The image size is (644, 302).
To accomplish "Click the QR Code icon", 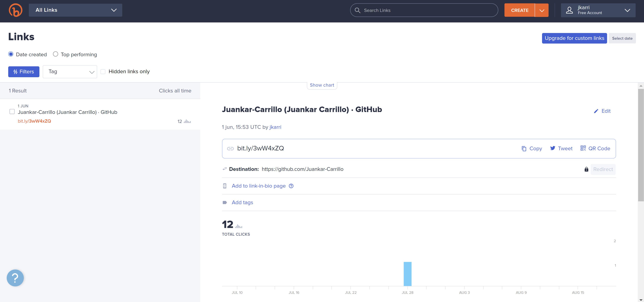I will pos(583,148).
